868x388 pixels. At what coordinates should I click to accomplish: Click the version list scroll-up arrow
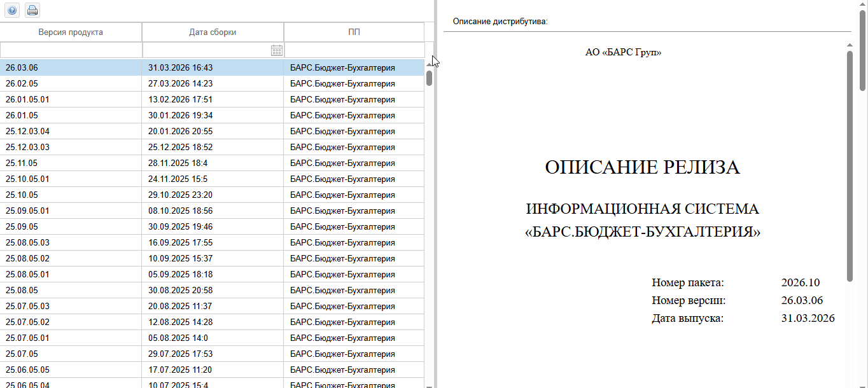click(x=429, y=64)
